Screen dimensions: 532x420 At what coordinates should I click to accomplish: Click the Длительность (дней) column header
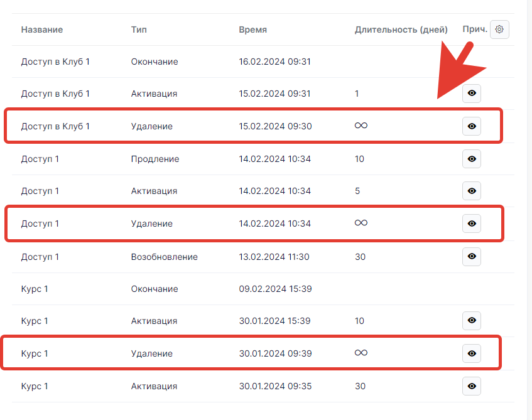coord(401,30)
